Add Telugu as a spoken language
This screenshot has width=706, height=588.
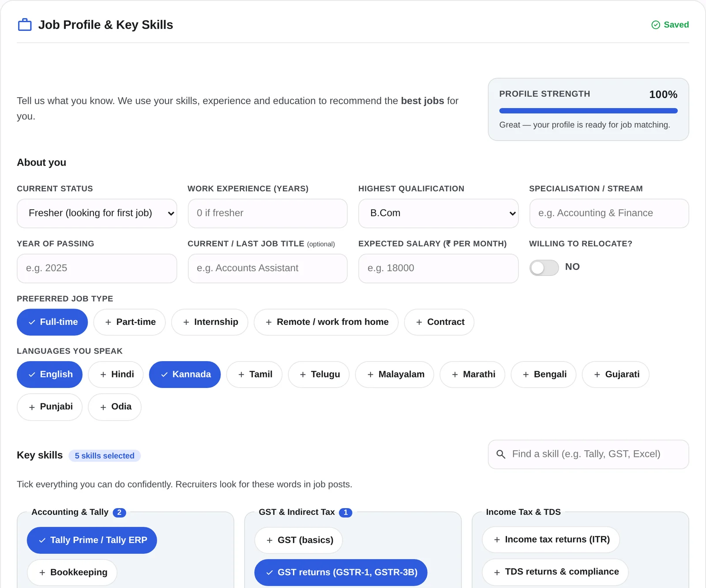(x=319, y=374)
